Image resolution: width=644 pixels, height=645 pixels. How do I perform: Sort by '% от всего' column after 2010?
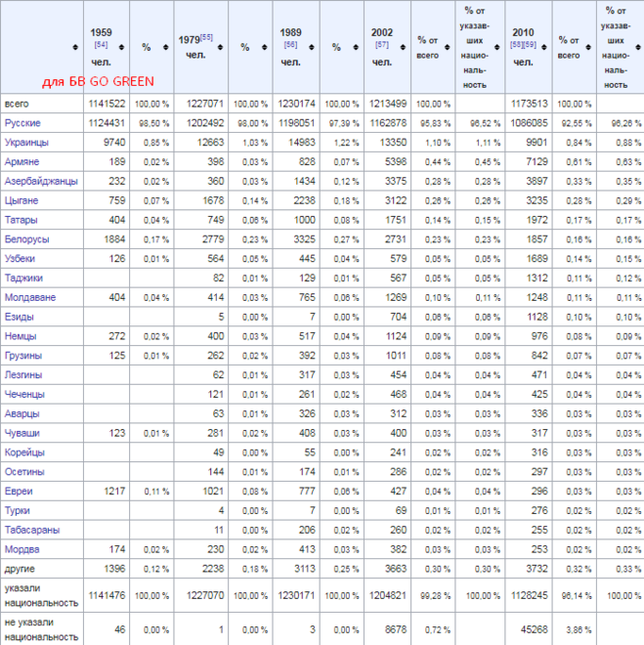588,47
